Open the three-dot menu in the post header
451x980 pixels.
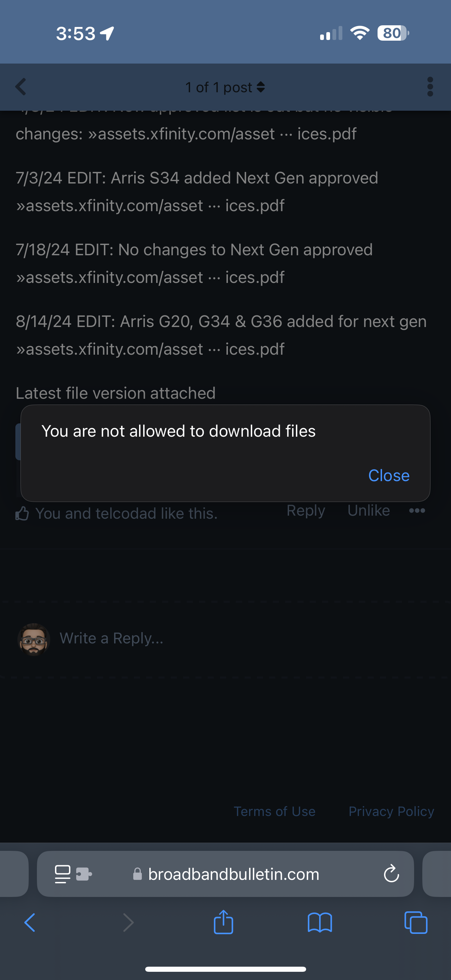pyautogui.click(x=430, y=87)
